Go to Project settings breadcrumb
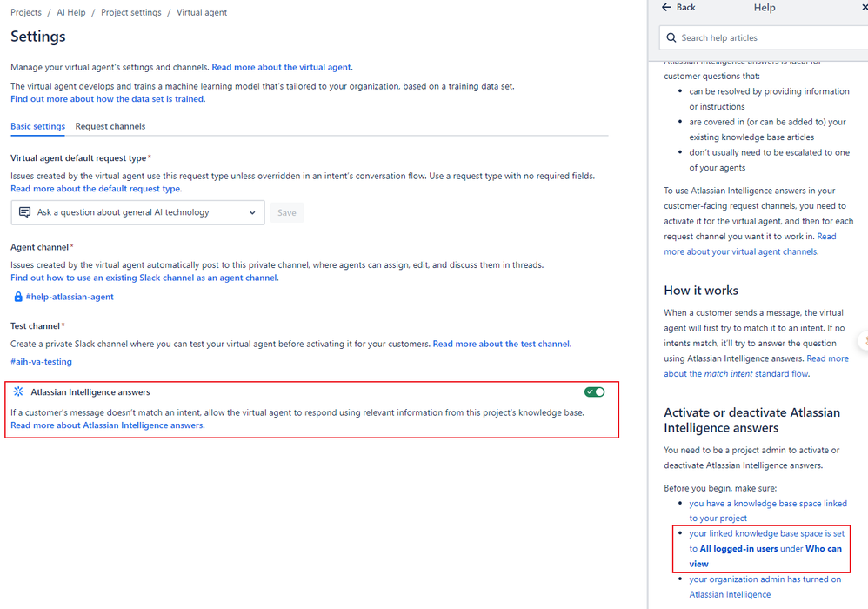Image resolution: width=868 pixels, height=609 pixels. pos(131,12)
